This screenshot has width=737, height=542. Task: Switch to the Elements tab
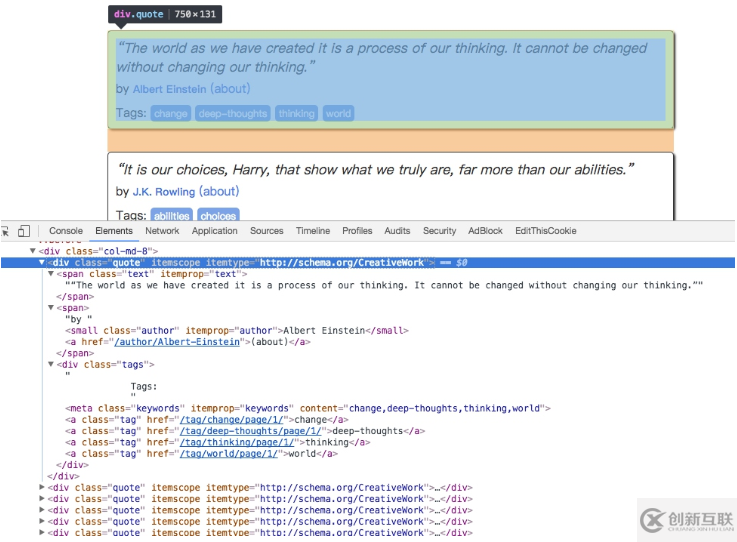tap(114, 231)
